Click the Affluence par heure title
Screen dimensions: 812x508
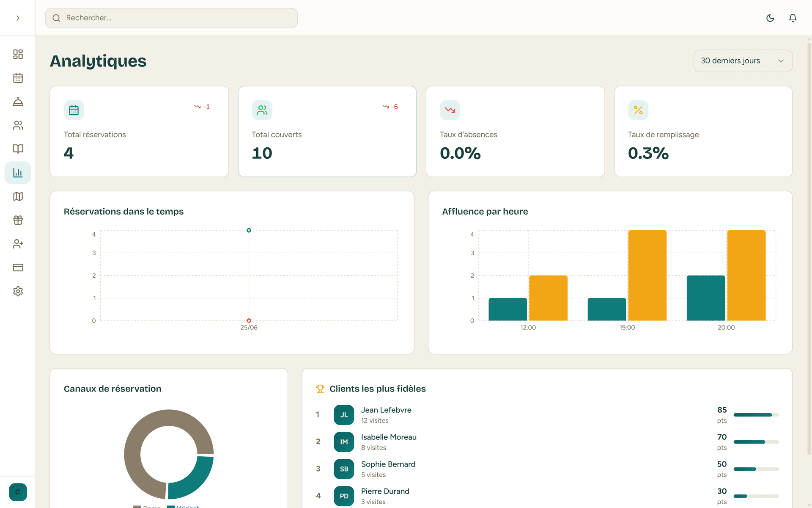485,211
